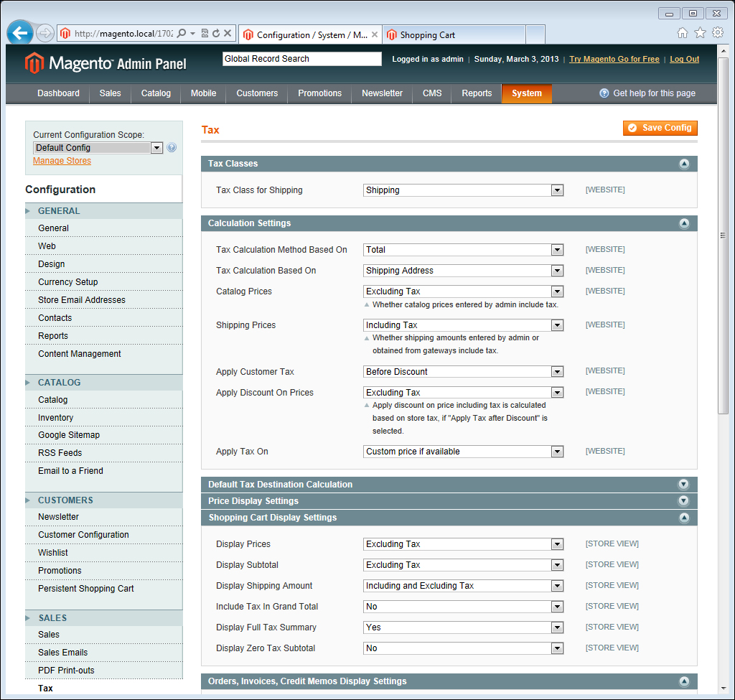The width and height of the screenshot is (735, 700).
Task: Open browser home page icon
Action: (x=682, y=33)
